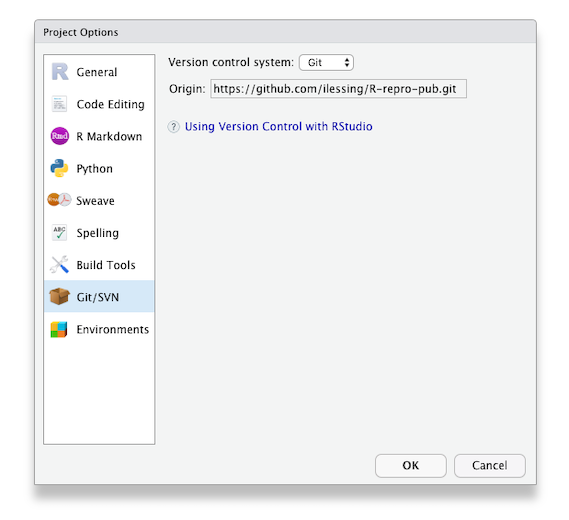Click the Project Options title text
This screenshot has width=569, height=520.
point(81,32)
